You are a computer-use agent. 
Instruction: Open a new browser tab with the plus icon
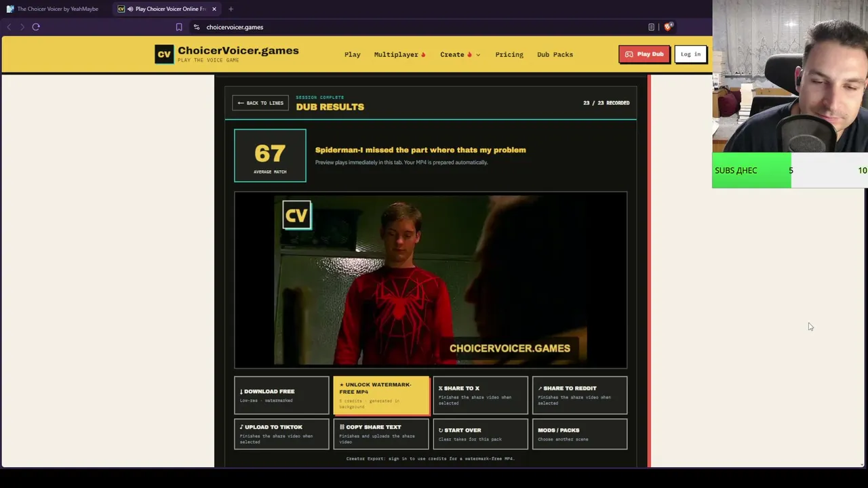coord(231,9)
